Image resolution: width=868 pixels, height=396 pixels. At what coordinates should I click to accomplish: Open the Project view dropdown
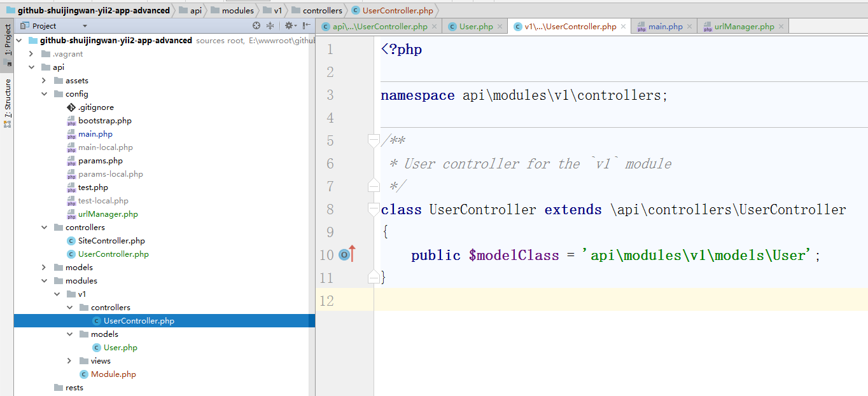(85, 26)
